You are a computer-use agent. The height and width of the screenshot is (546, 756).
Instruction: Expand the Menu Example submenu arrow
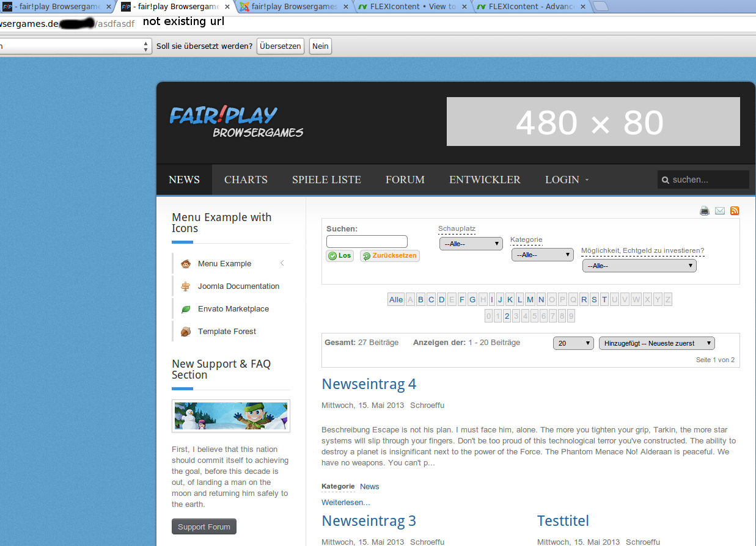pos(282,263)
